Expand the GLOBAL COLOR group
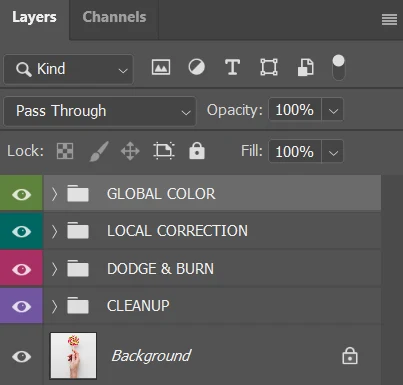This screenshot has height=385, width=403. pyautogui.click(x=54, y=194)
